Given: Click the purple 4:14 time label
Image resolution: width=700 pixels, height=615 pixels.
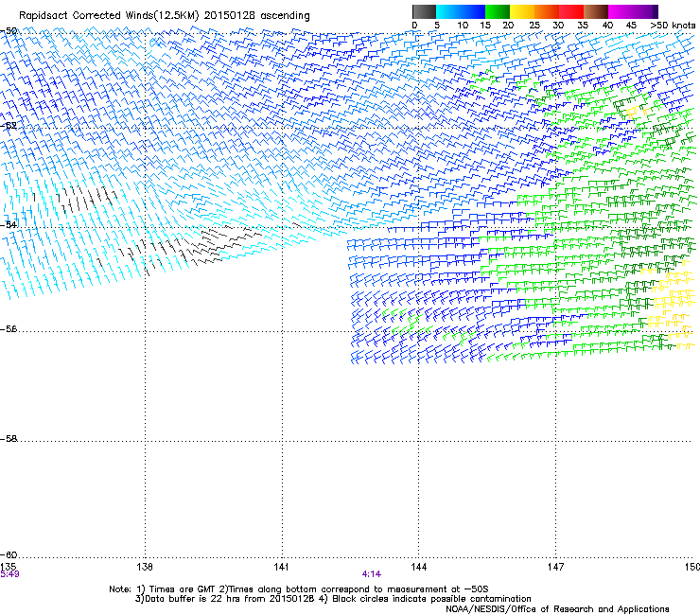Looking at the screenshot, I should tap(372, 574).
